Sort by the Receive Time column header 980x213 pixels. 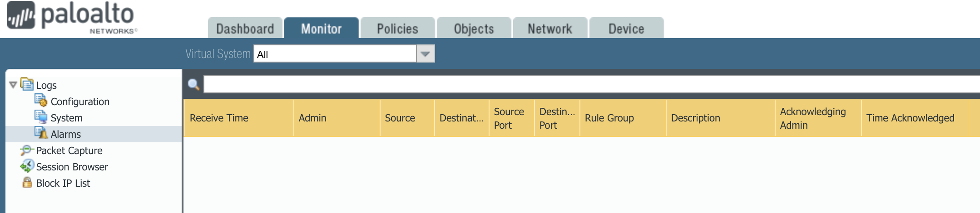point(219,118)
